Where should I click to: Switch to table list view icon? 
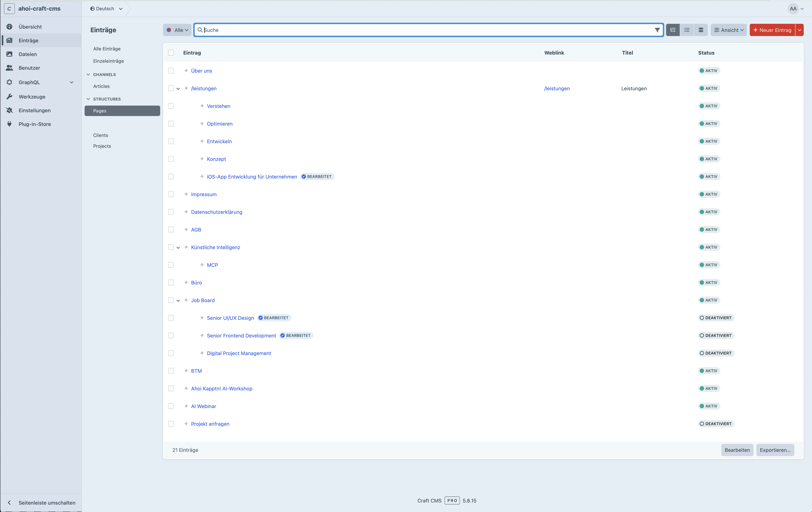pos(687,30)
